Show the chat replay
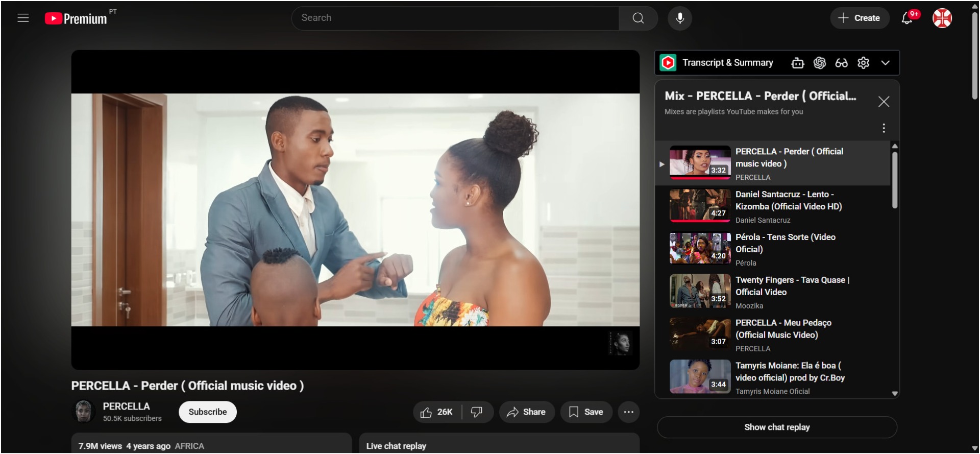The image size is (980, 454). coord(777,427)
